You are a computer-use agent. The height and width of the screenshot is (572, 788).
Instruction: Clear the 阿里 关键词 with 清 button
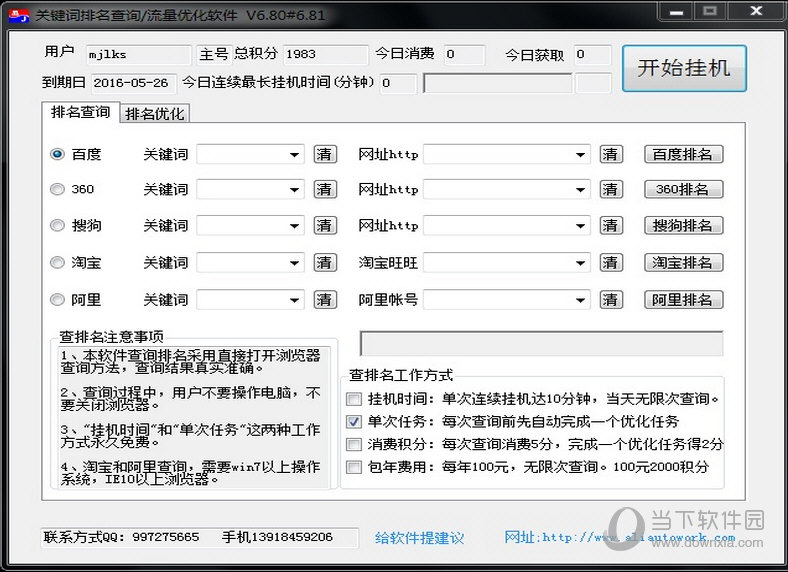click(325, 300)
